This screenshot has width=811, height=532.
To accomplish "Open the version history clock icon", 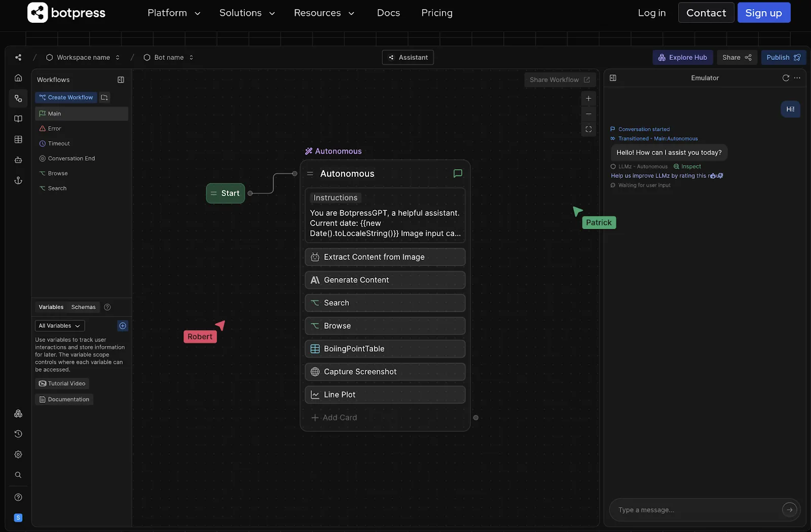I will point(18,434).
